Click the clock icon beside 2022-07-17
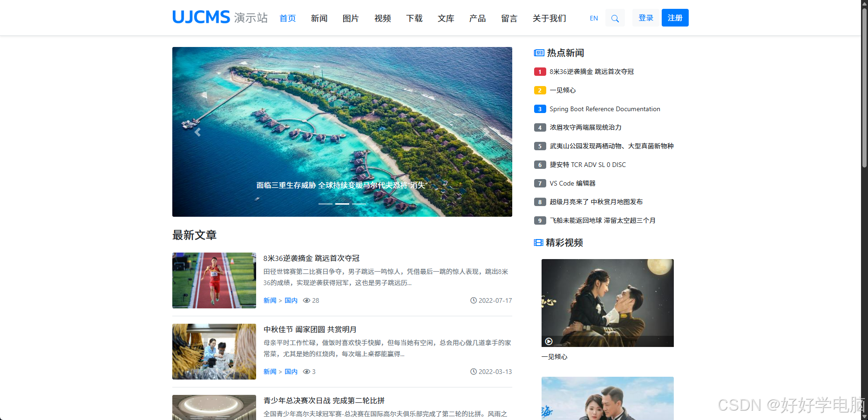The width and height of the screenshot is (868, 420). pos(474,300)
